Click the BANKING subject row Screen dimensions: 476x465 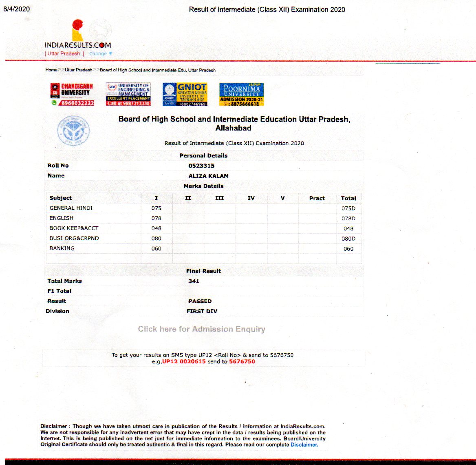(204, 248)
